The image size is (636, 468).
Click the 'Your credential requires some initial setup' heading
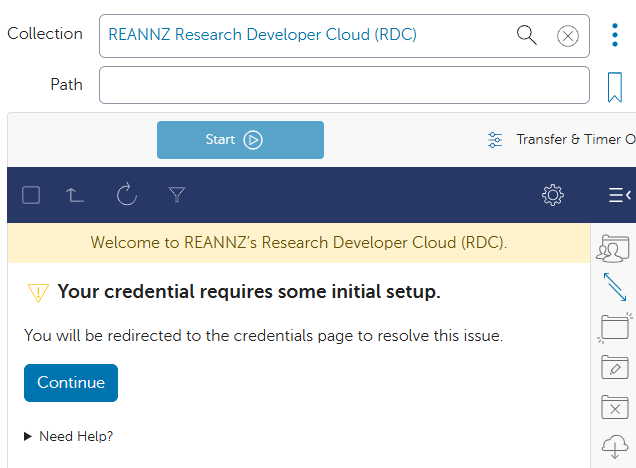[249, 292]
